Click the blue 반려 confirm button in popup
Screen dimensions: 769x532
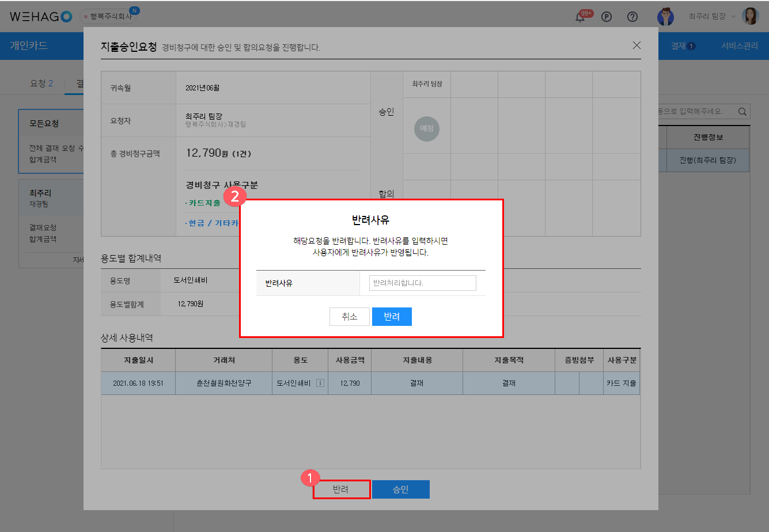coord(392,317)
